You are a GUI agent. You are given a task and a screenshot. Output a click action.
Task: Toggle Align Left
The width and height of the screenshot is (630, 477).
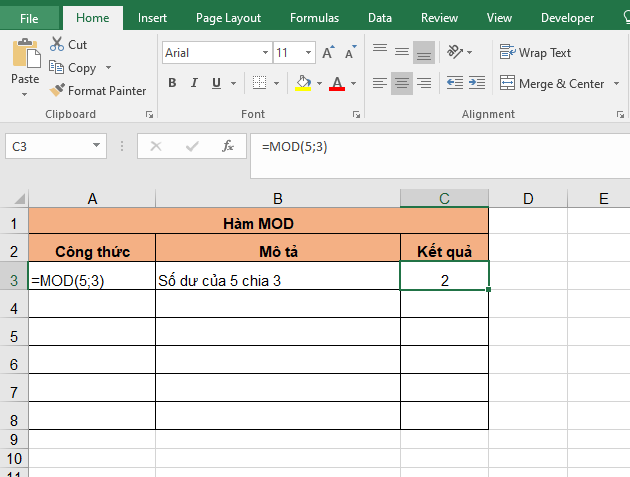pos(380,83)
